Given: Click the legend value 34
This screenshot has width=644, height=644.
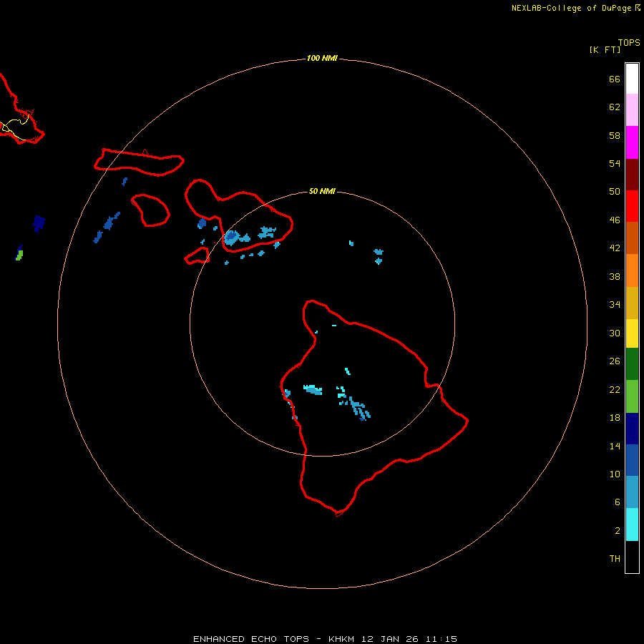Looking at the screenshot, I should point(615,305).
